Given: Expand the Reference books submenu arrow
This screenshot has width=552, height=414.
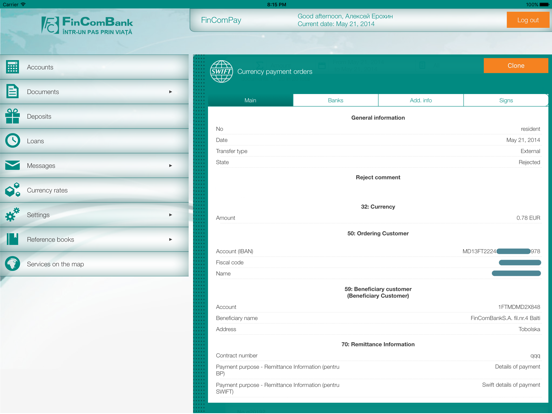Looking at the screenshot, I should tap(170, 240).
